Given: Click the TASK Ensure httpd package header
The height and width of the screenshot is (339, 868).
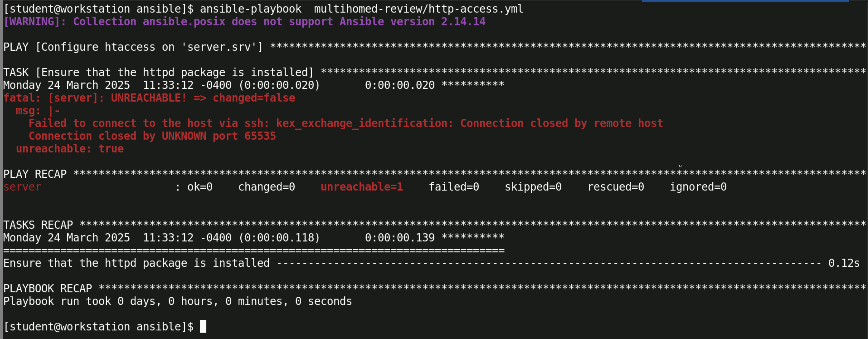Looking at the screenshot, I should click(158, 72).
